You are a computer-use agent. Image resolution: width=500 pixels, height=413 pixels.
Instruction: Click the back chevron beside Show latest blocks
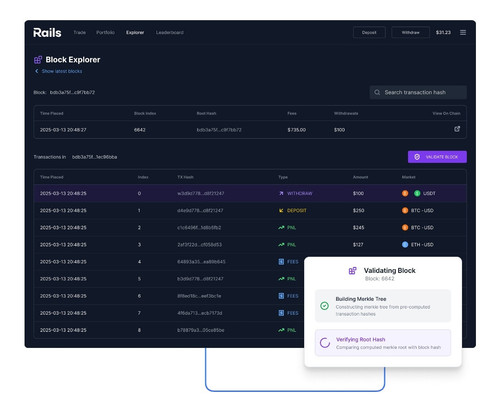pyautogui.click(x=37, y=71)
